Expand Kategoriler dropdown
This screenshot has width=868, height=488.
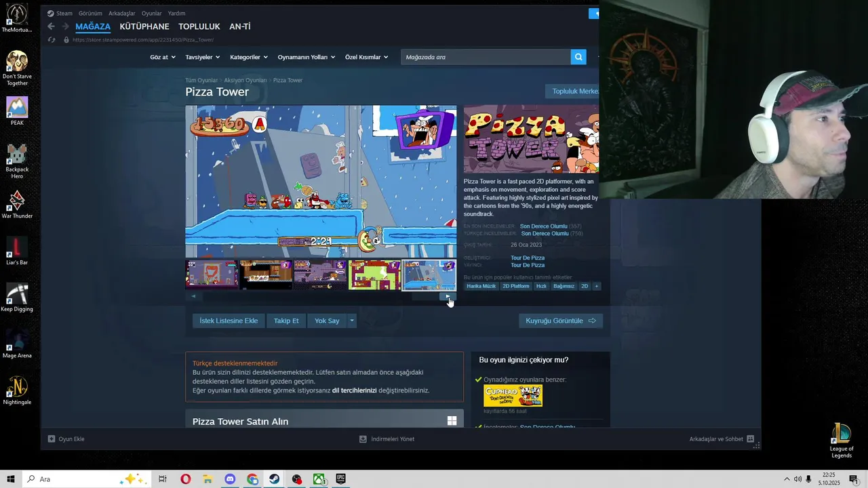point(249,57)
